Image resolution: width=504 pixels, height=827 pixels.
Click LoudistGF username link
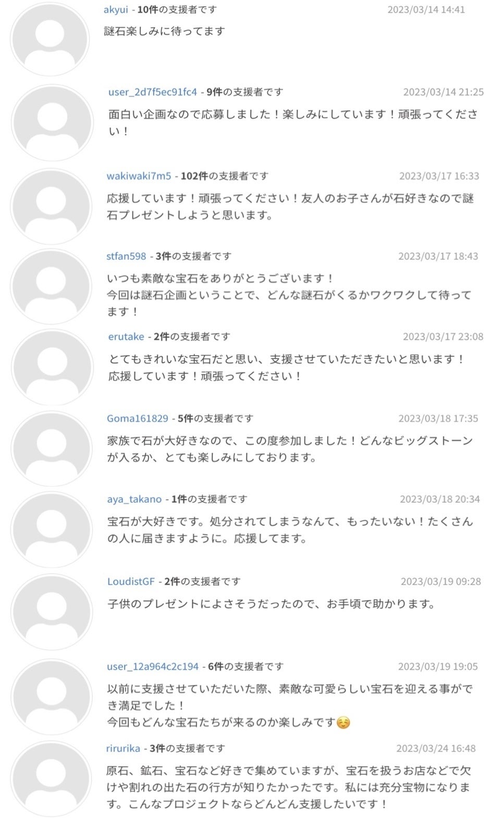[131, 582]
